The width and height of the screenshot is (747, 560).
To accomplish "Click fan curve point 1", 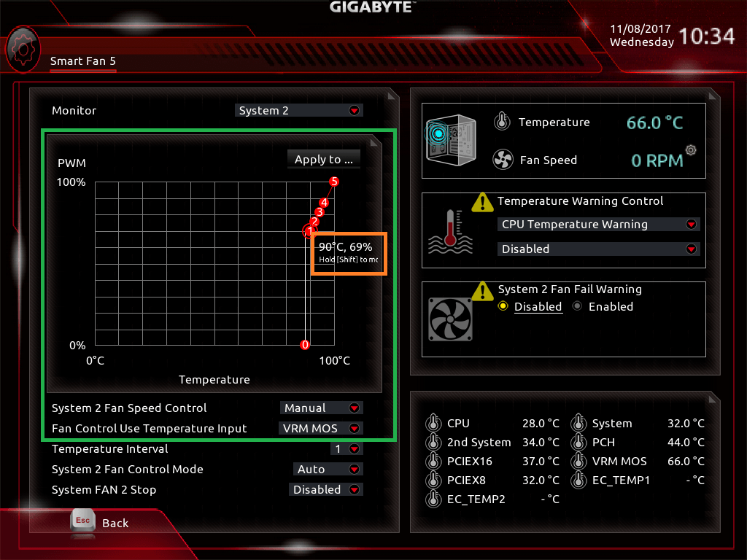I will pyautogui.click(x=309, y=231).
